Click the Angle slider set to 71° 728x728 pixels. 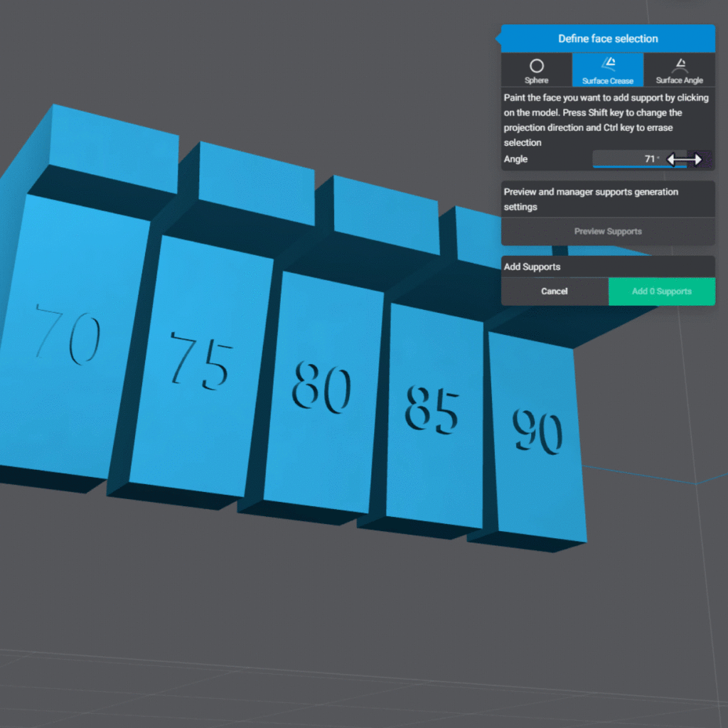[x=638, y=159]
